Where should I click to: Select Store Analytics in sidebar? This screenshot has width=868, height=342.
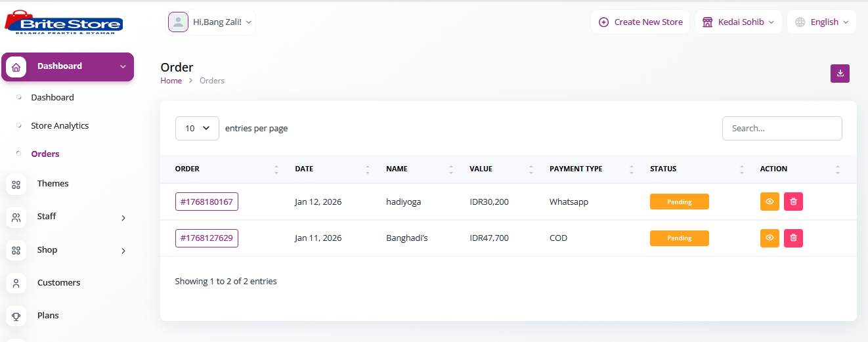(x=60, y=126)
